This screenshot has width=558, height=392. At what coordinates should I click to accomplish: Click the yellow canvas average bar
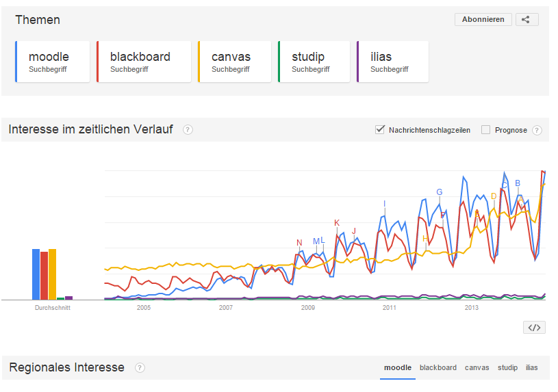click(x=52, y=274)
